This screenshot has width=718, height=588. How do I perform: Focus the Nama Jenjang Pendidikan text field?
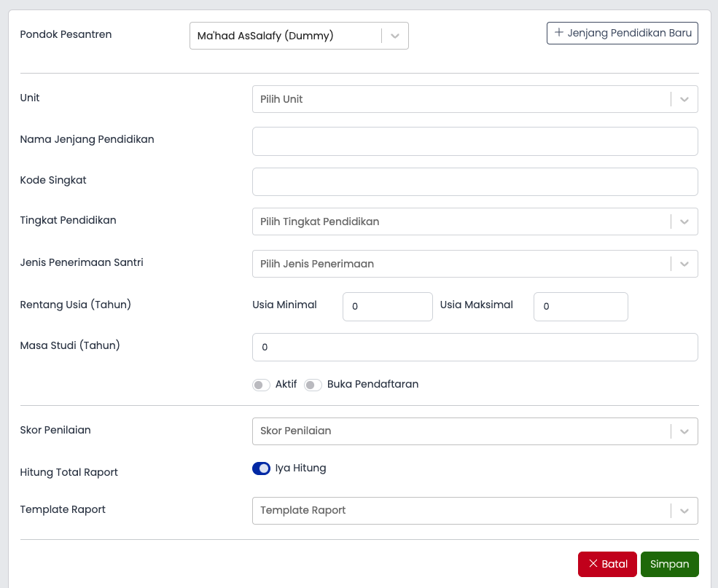point(475,141)
